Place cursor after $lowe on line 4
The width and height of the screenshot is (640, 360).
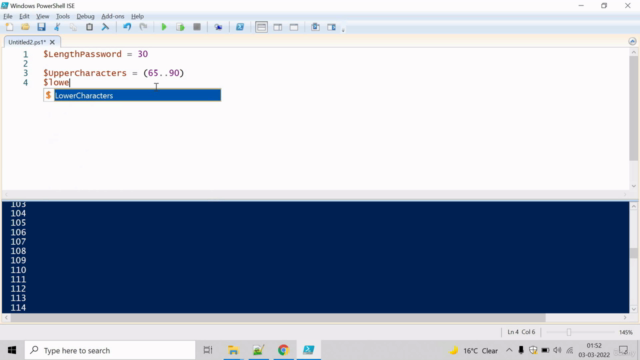[x=70, y=82]
